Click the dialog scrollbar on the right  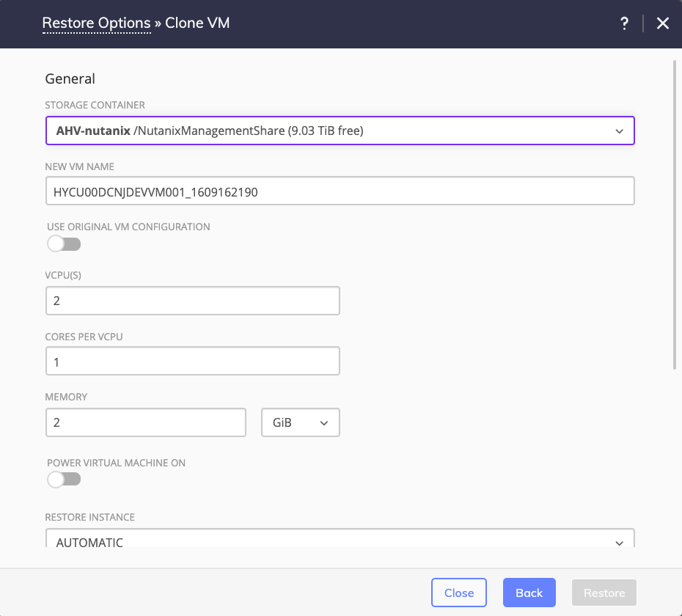(x=675, y=205)
